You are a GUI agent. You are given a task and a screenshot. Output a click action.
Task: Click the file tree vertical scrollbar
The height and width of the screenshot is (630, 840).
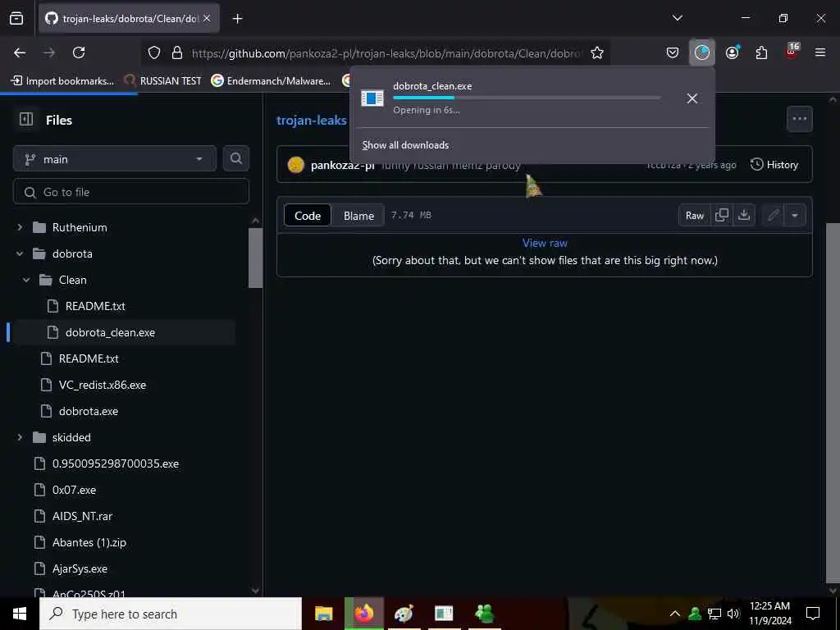pyautogui.click(x=256, y=258)
